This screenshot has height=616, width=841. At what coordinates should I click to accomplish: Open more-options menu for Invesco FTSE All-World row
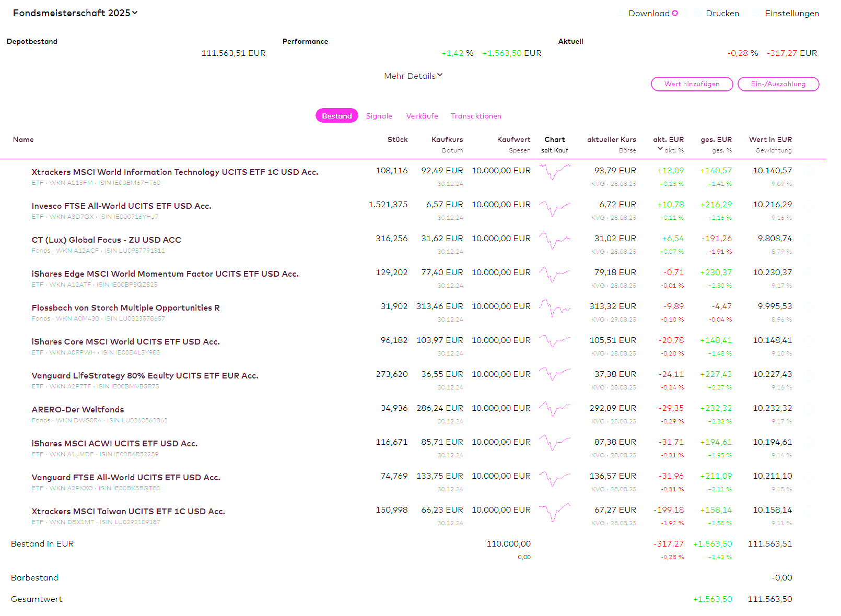pos(809,205)
